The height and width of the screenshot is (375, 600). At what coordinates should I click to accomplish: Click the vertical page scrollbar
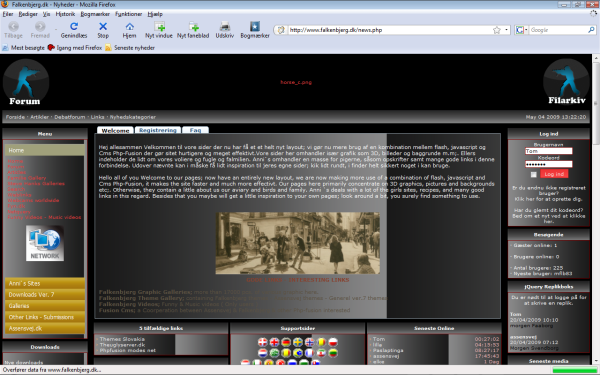coord(596,209)
